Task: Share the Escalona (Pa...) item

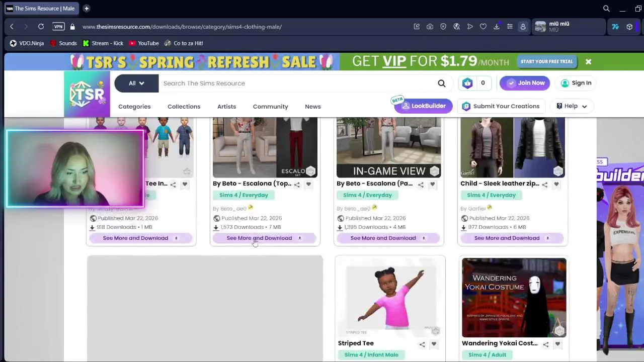Action: [x=421, y=185]
